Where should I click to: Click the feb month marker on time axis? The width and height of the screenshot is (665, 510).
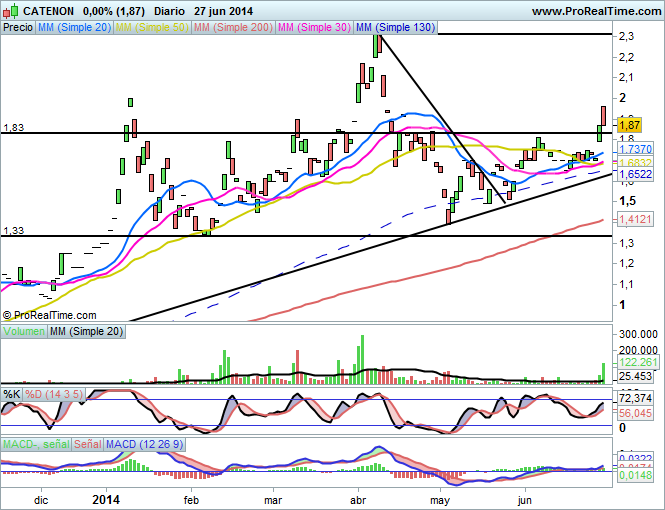191,500
